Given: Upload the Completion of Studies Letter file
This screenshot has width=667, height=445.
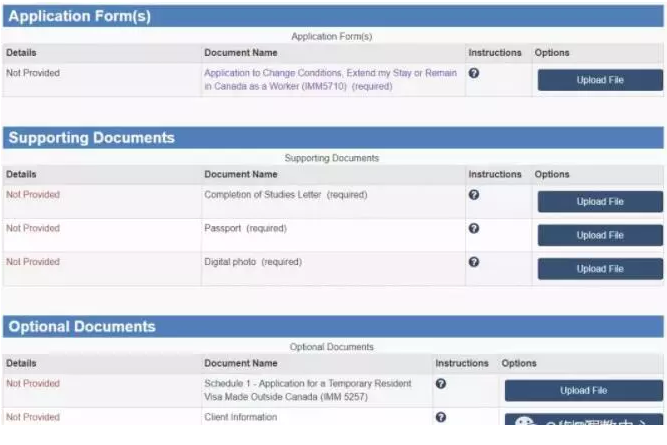Looking at the screenshot, I should coord(600,202).
